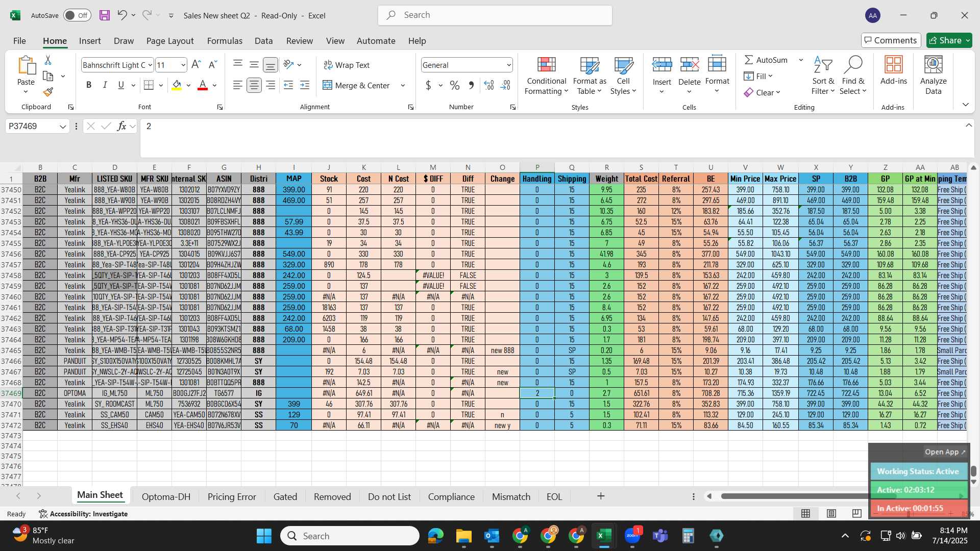Switch to the Formulas ribbon tab

[x=225, y=41]
